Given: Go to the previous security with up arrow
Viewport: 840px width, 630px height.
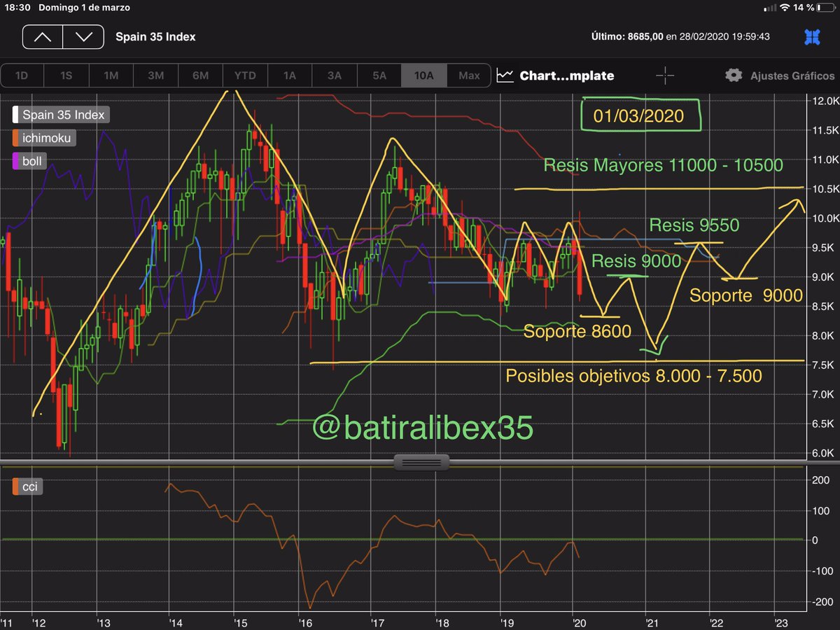Looking at the screenshot, I should pyautogui.click(x=43, y=37).
